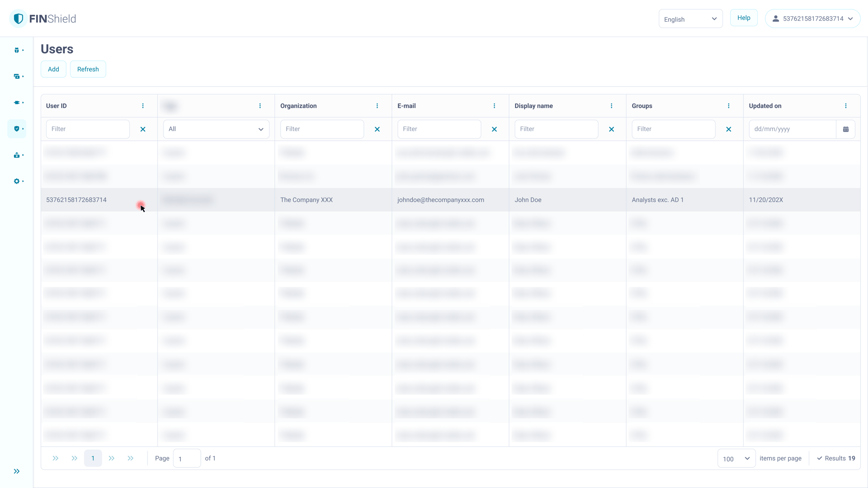Clear the User ID filter
This screenshot has height=488, width=868.
pos(143,129)
